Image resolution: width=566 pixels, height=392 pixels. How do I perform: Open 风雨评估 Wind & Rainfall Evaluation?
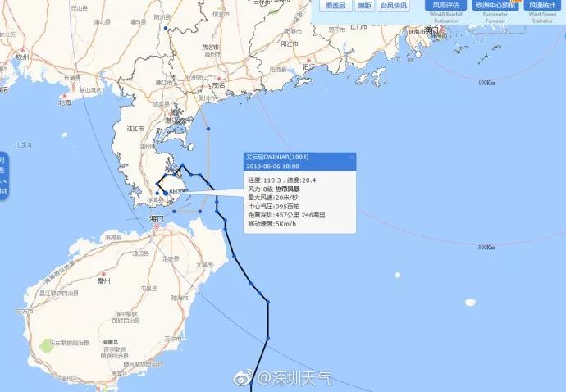445,6
